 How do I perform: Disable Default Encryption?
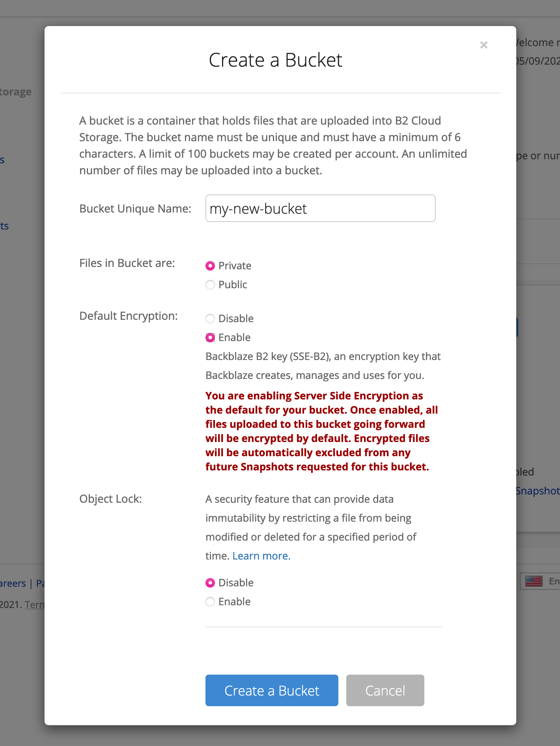click(x=210, y=319)
